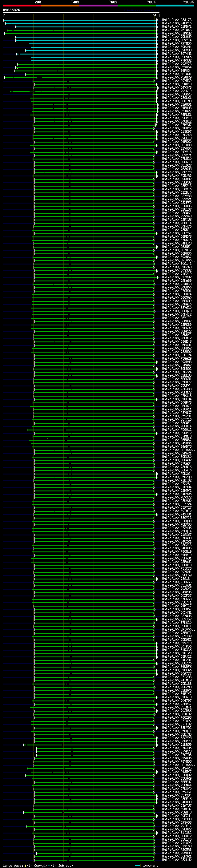Select hit label UniRef100_B9P5X5

[177, 57]
